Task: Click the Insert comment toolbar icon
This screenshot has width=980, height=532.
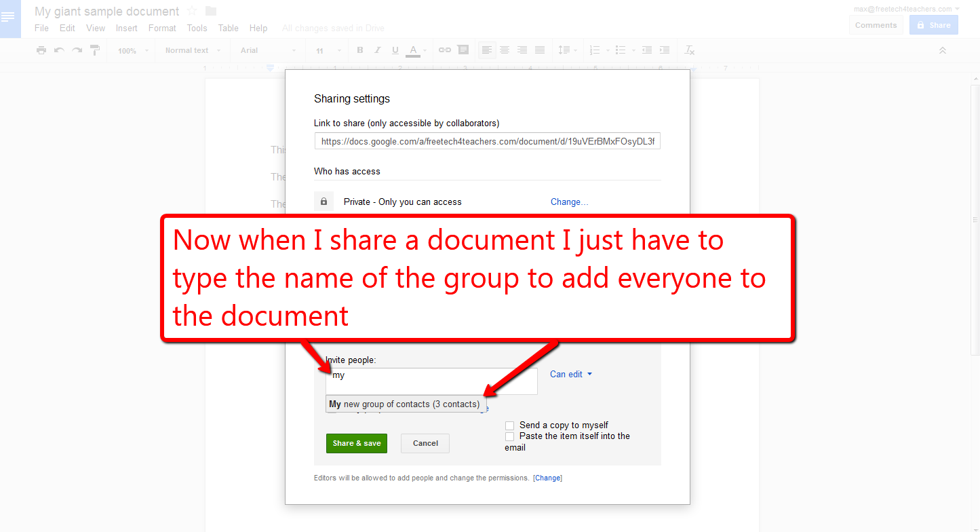Action: (x=463, y=50)
